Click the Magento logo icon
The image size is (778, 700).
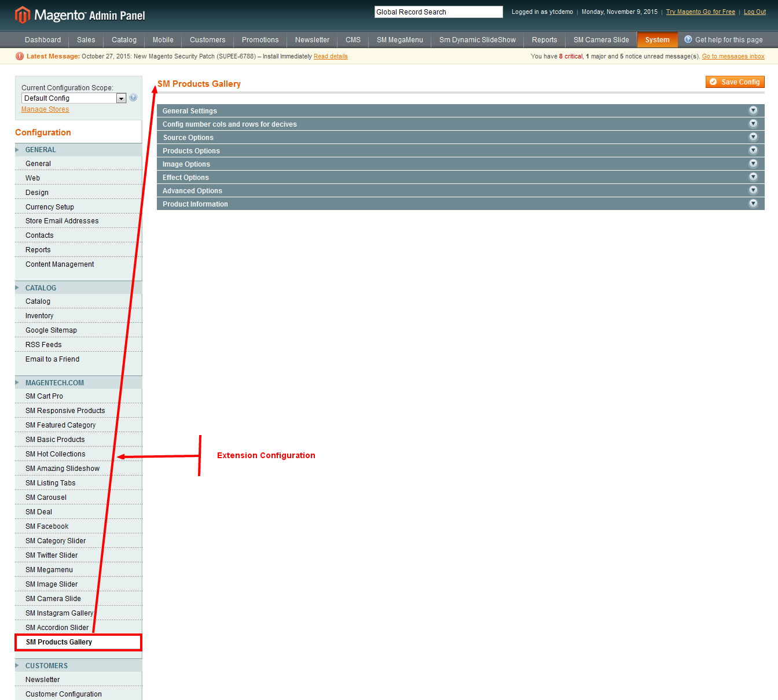(x=22, y=15)
